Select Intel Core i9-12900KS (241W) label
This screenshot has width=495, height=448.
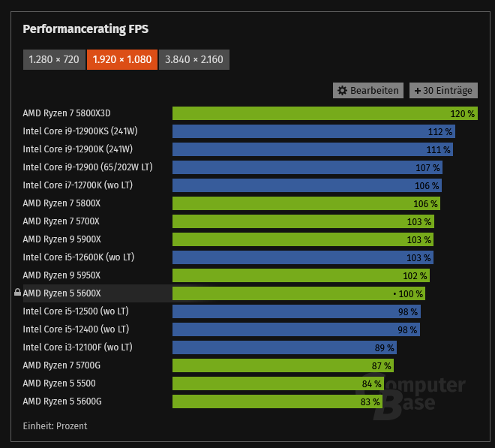[80, 131]
